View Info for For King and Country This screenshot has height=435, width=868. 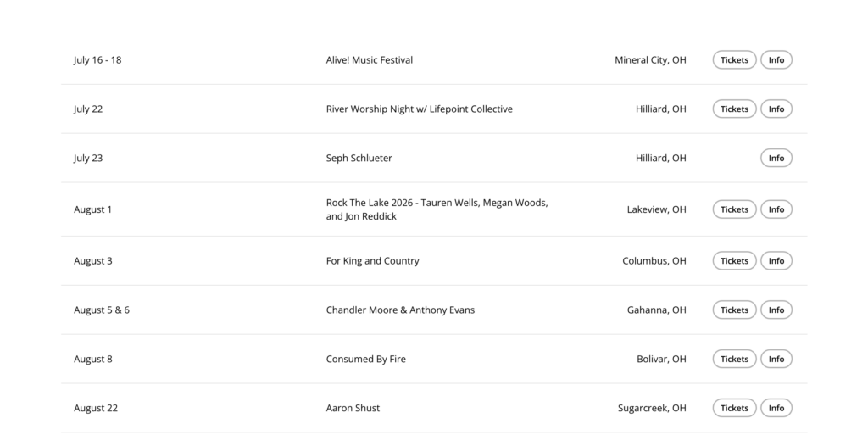click(x=776, y=260)
